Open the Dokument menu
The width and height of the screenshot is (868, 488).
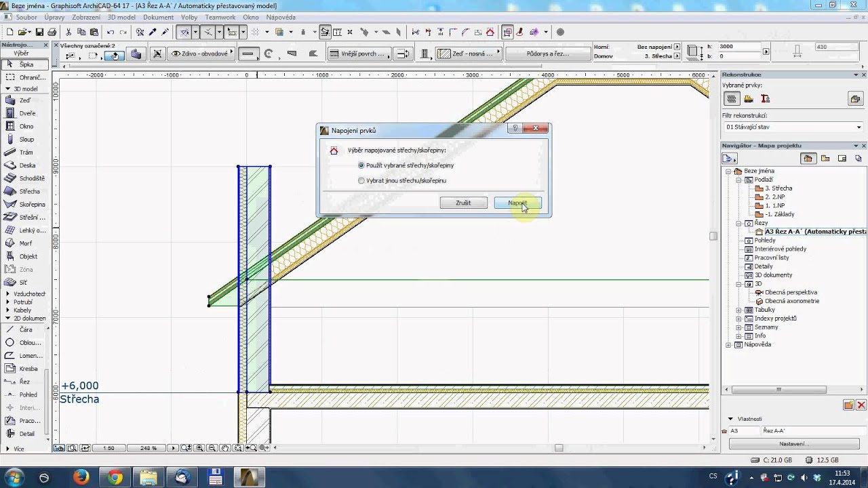tap(158, 17)
